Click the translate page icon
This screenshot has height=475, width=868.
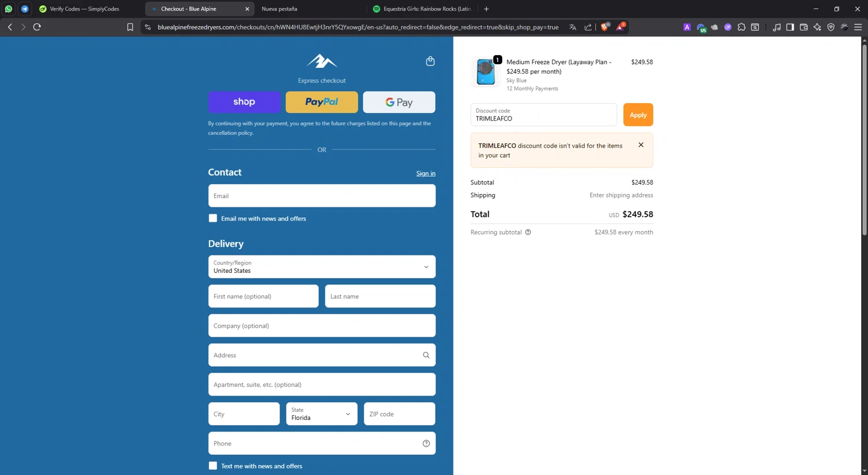572,27
